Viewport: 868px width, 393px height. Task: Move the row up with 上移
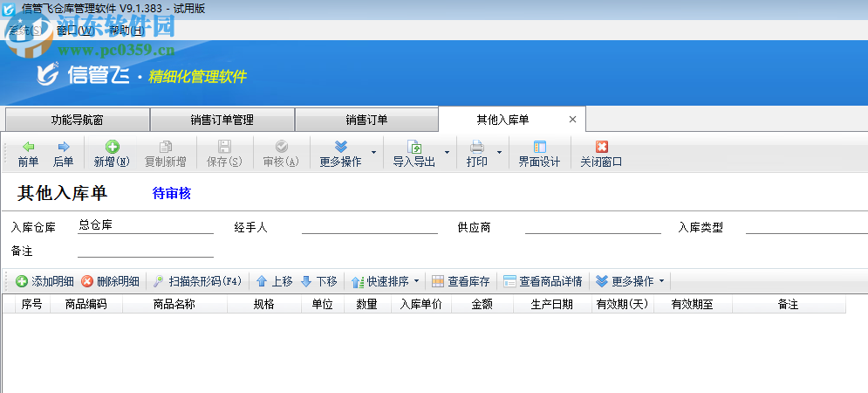pyautogui.click(x=275, y=281)
